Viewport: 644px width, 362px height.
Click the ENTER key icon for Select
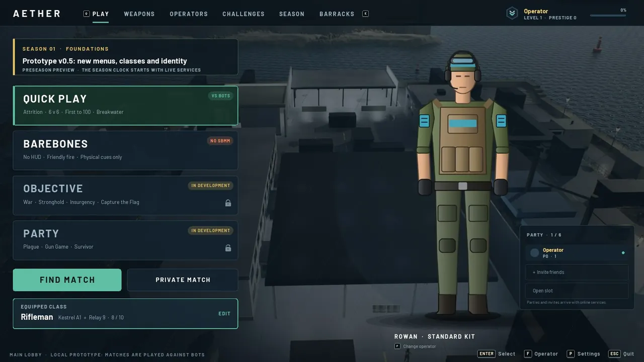click(x=487, y=353)
